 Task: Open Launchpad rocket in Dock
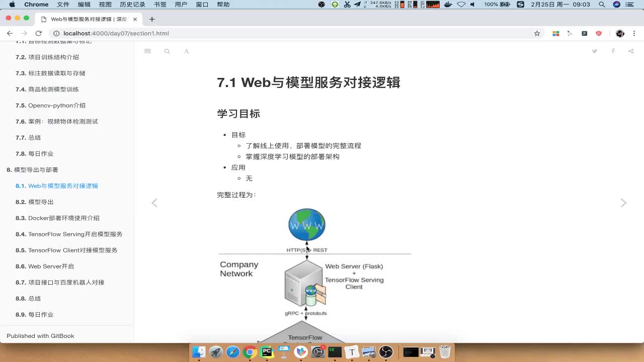pos(216,352)
